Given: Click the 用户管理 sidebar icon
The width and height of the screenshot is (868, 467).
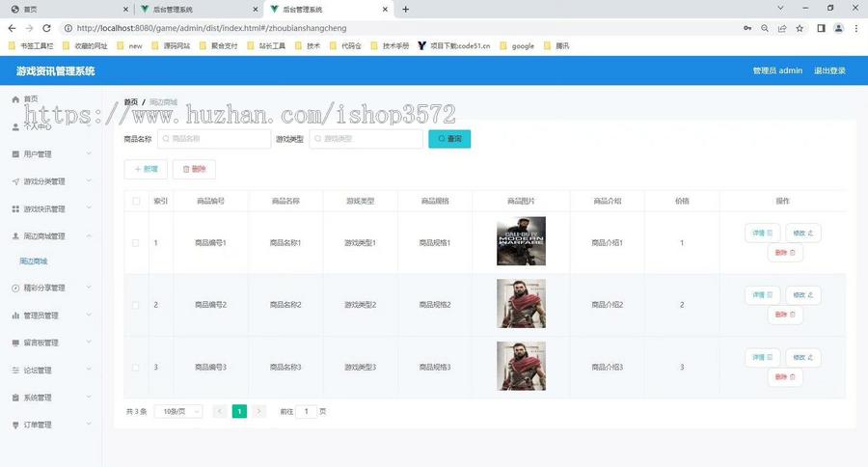Looking at the screenshot, I should tap(15, 154).
